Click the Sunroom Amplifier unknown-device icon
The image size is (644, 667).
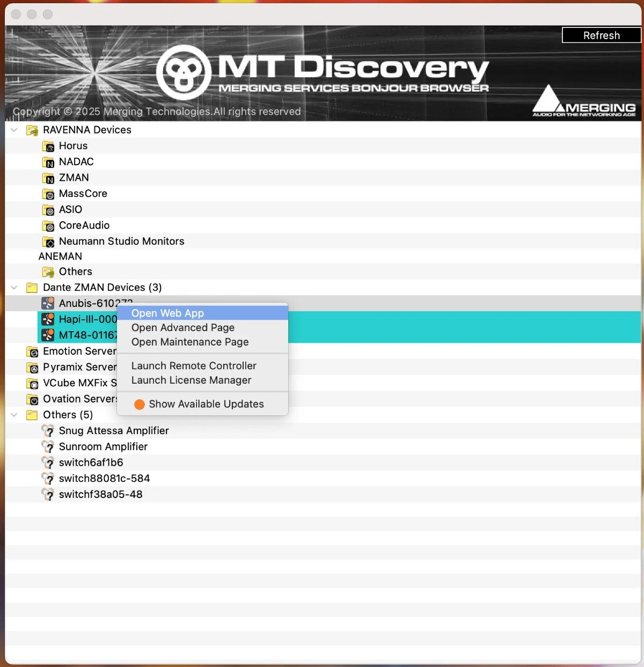[48, 447]
